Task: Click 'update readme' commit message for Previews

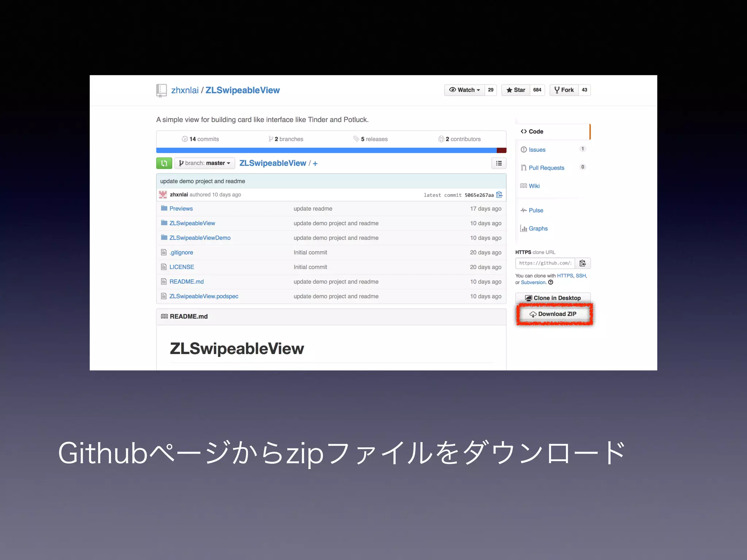Action: point(313,209)
